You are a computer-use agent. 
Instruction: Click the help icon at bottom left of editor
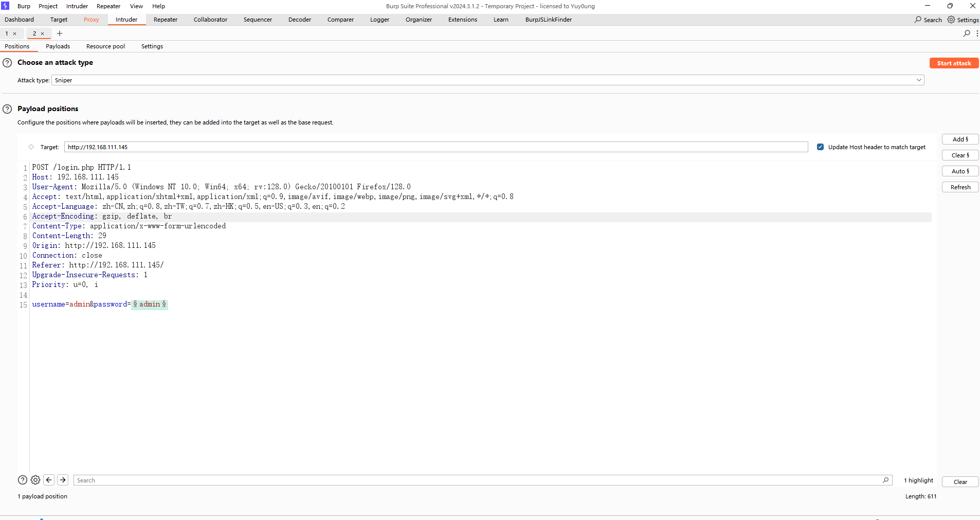[23, 480]
